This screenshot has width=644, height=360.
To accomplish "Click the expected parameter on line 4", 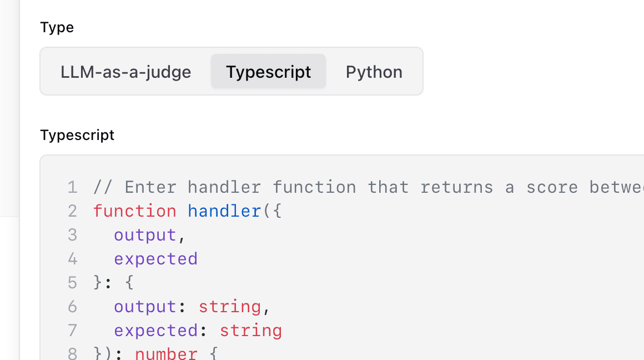I will coord(155,259).
